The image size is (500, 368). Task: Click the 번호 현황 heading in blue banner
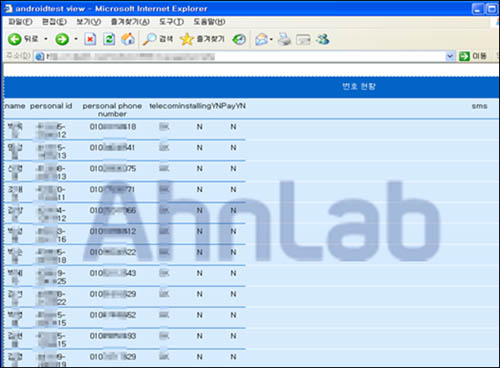(359, 87)
